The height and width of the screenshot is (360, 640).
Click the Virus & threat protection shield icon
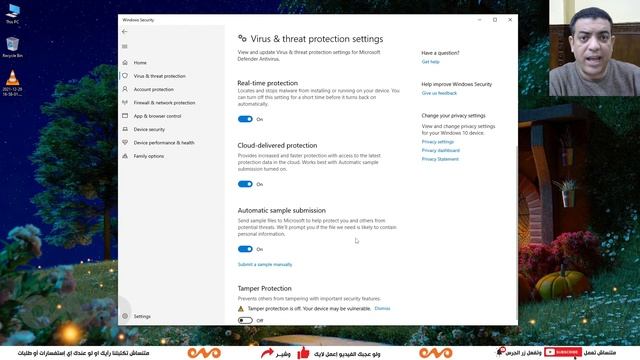click(125, 76)
